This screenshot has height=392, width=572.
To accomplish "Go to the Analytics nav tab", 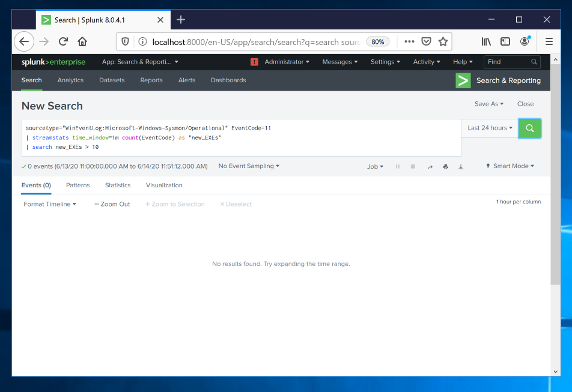I will (70, 80).
